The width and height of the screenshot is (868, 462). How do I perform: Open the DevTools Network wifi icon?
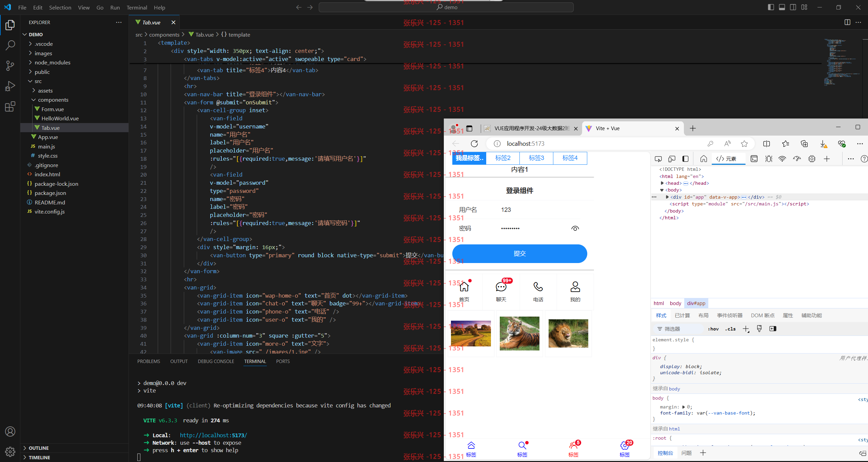pos(782,159)
